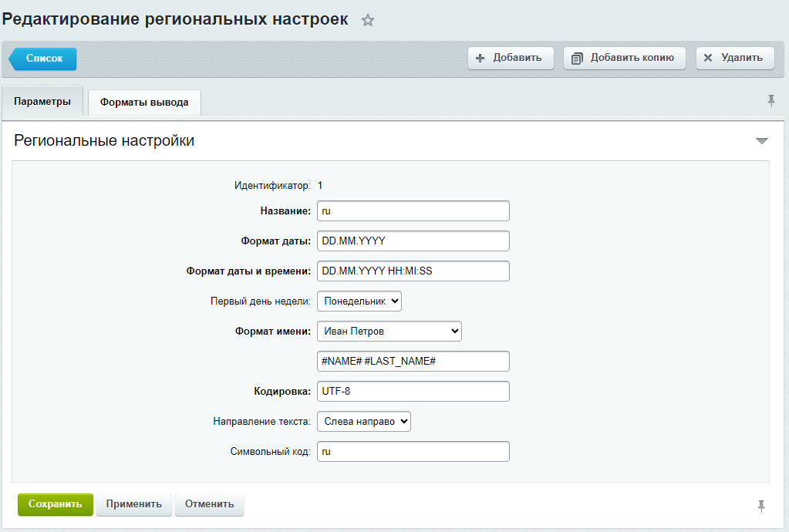Click the Применить button
This screenshot has height=532, width=789.
click(134, 504)
